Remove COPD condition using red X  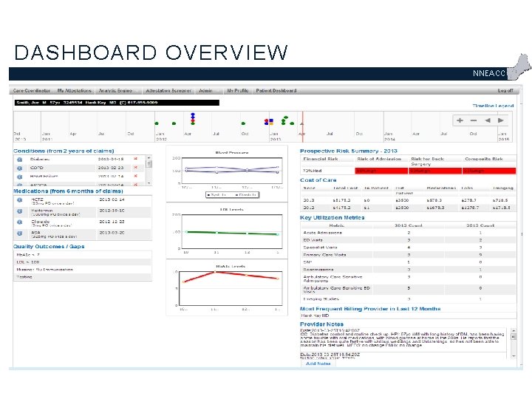(135, 168)
